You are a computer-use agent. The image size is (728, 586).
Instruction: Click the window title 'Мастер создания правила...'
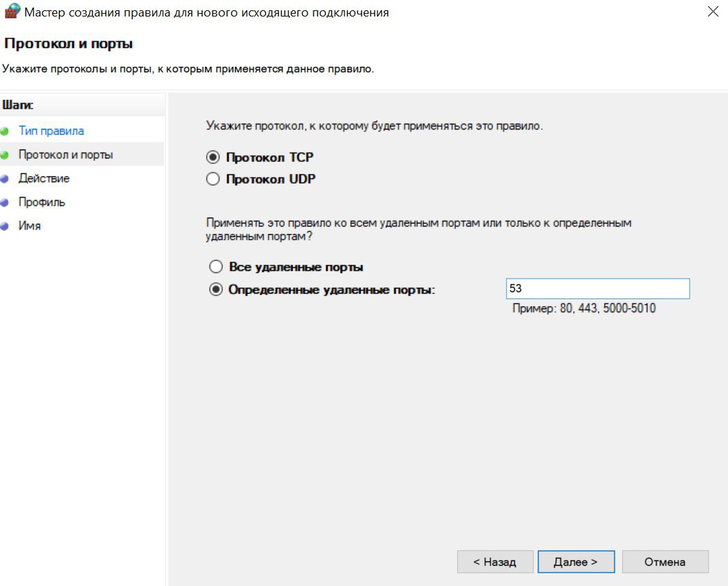click(x=207, y=12)
